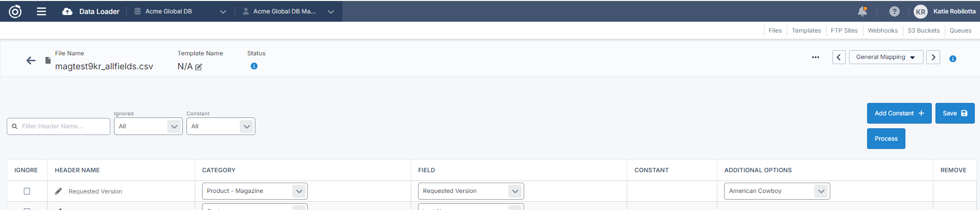Viewport: 980px width, 210px height.
Task: Expand the Ignored filter dropdown
Action: [x=148, y=126]
